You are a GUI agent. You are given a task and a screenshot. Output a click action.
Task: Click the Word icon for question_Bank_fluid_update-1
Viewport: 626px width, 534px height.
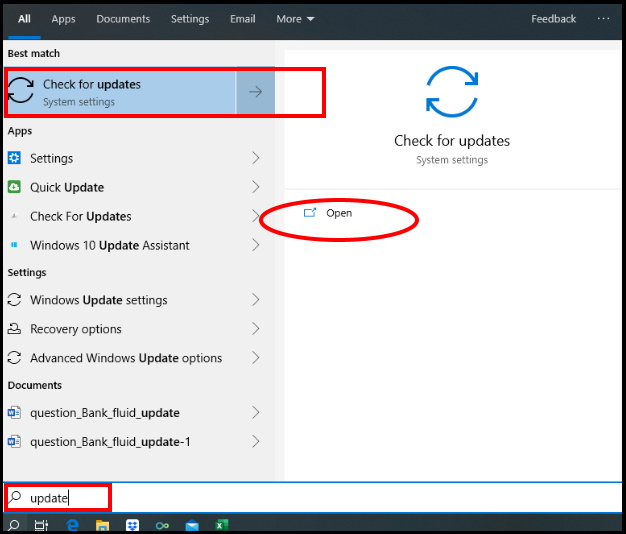pos(14,441)
